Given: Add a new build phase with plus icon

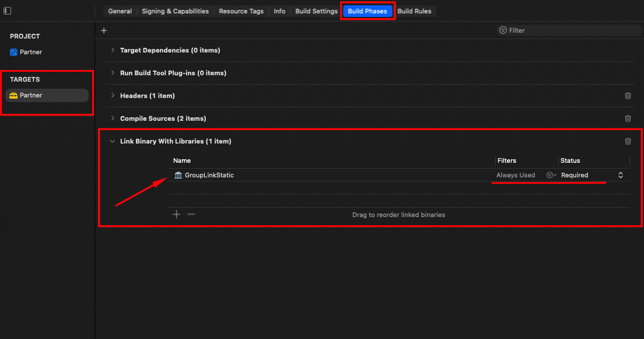Looking at the screenshot, I should (x=104, y=30).
